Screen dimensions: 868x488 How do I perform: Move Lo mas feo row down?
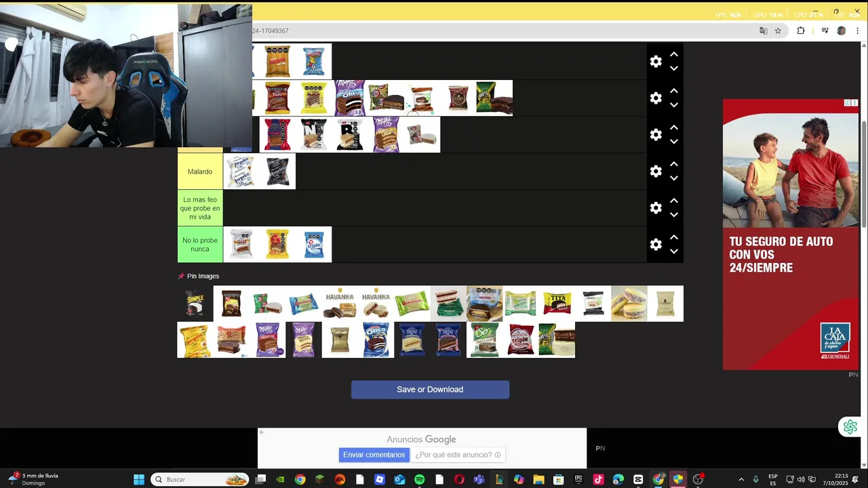tap(674, 215)
